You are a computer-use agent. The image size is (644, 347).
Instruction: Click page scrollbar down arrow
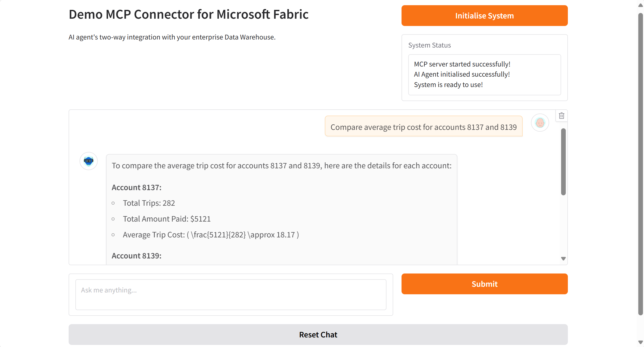click(640, 342)
